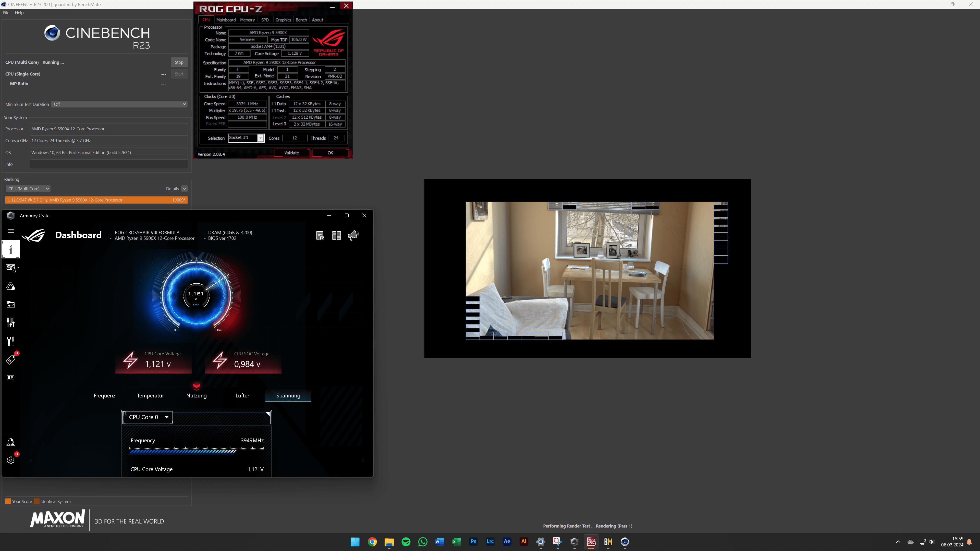This screenshot has width=980, height=551.
Task: Open User Center profile icon in sidebar
Action: (11, 442)
